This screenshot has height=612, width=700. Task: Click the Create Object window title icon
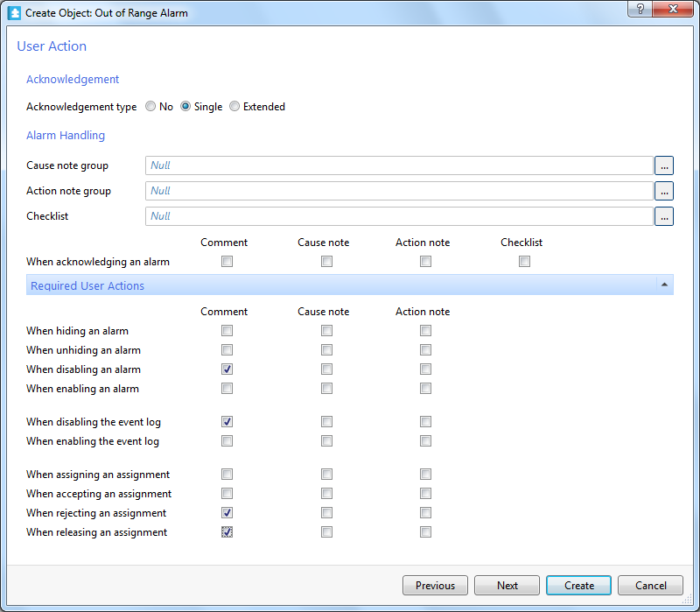click(13, 13)
